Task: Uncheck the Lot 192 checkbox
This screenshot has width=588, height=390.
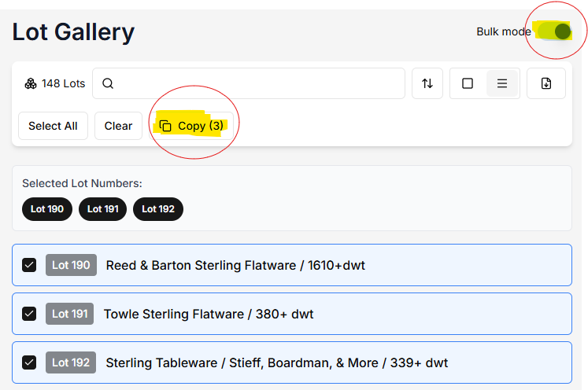Action: (29, 362)
